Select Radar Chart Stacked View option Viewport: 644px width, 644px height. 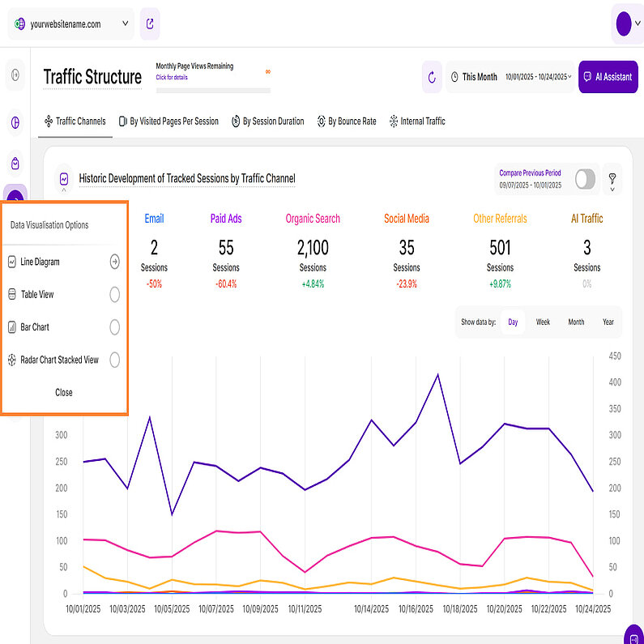(114, 360)
